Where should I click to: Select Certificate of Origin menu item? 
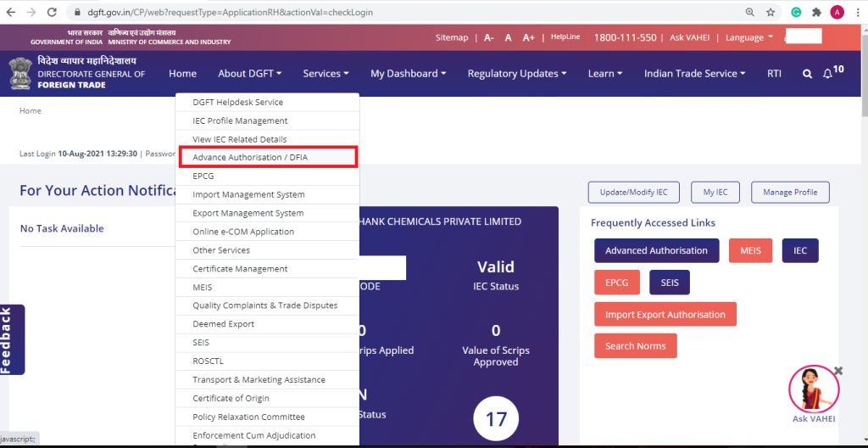(267, 398)
